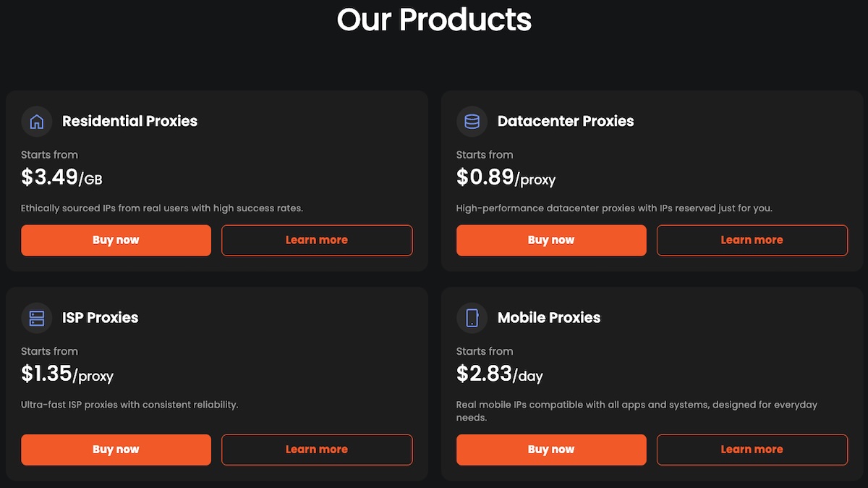Purchase ISP Proxies with Buy now
This screenshot has height=488, width=868.
[116, 450]
